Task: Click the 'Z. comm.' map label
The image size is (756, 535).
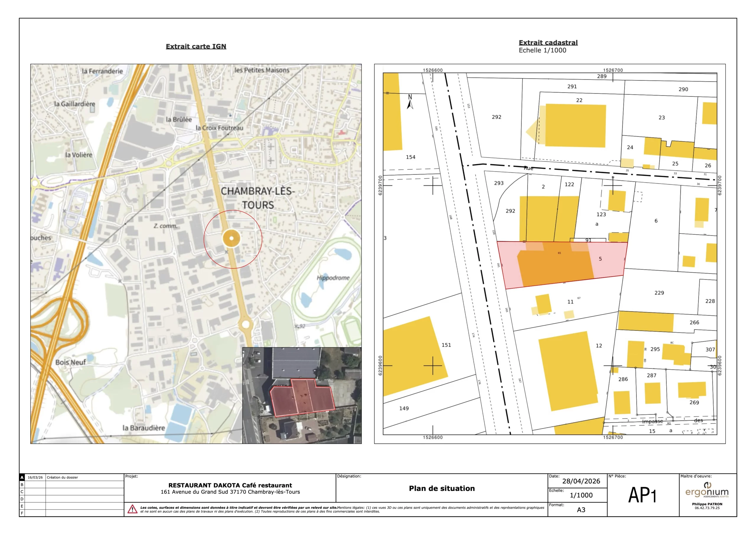Action: click(165, 226)
